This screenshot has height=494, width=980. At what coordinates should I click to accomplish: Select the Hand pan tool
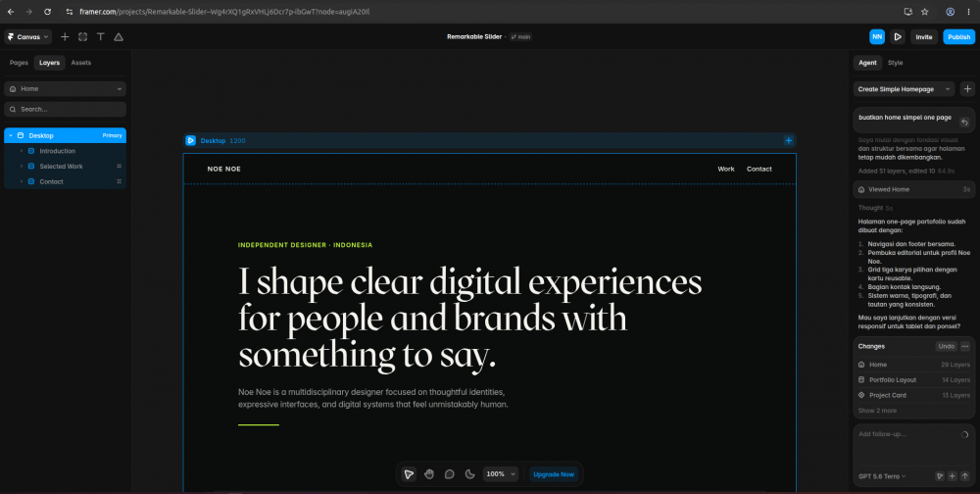click(429, 474)
